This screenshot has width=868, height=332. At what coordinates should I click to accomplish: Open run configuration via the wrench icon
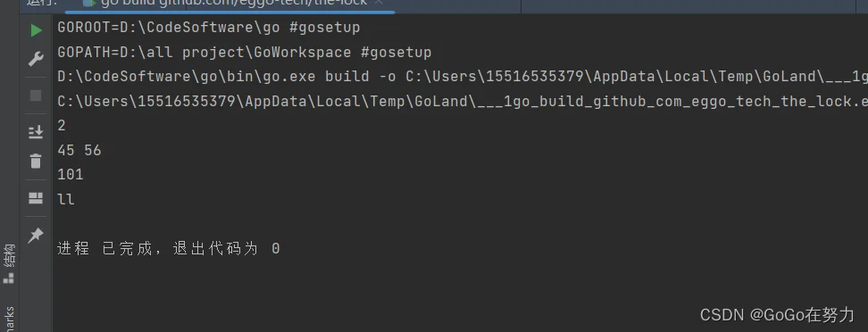tap(36, 59)
